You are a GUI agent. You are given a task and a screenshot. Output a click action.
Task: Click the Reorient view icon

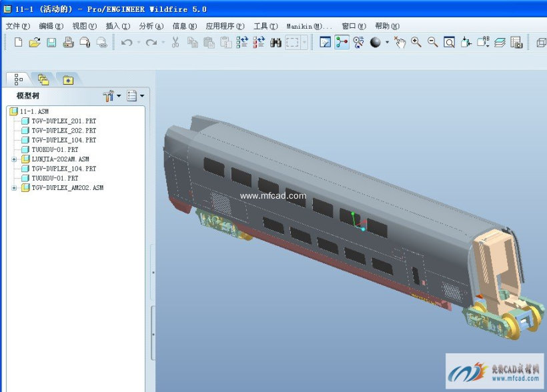(x=466, y=43)
